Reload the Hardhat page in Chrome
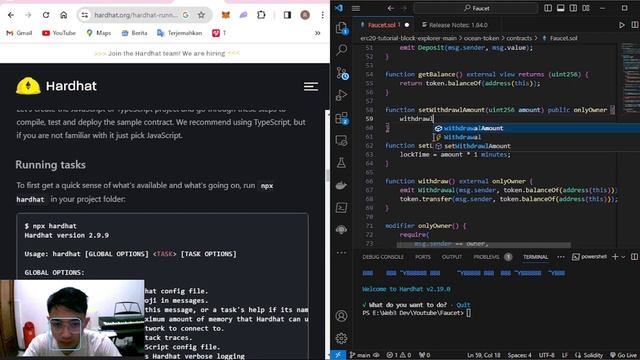The image size is (640, 360). click(46, 15)
